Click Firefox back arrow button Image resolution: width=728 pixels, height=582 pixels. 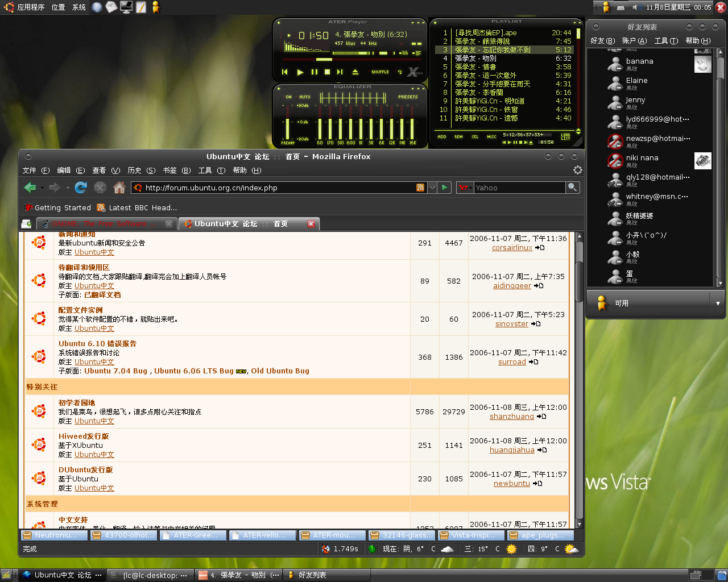[x=30, y=187]
